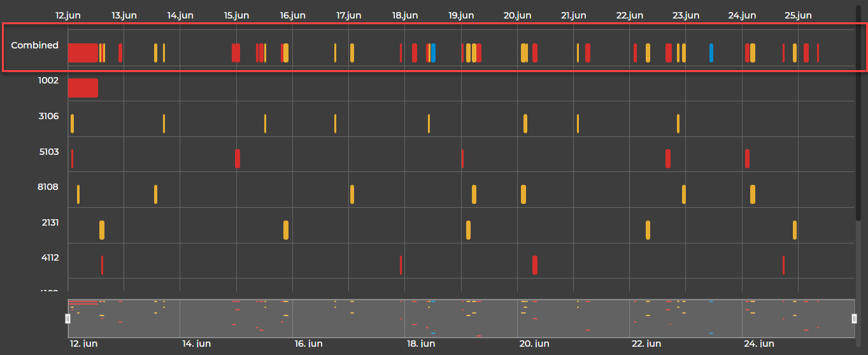Image resolution: width=868 pixels, height=355 pixels.
Task: Select the 8108 row label
Action: point(48,187)
